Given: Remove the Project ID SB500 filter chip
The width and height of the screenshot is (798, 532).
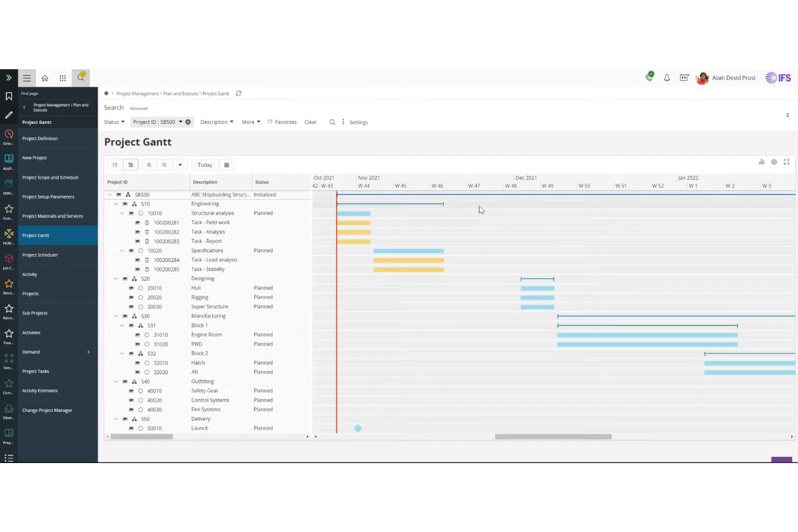Looking at the screenshot, I should 188,122.
